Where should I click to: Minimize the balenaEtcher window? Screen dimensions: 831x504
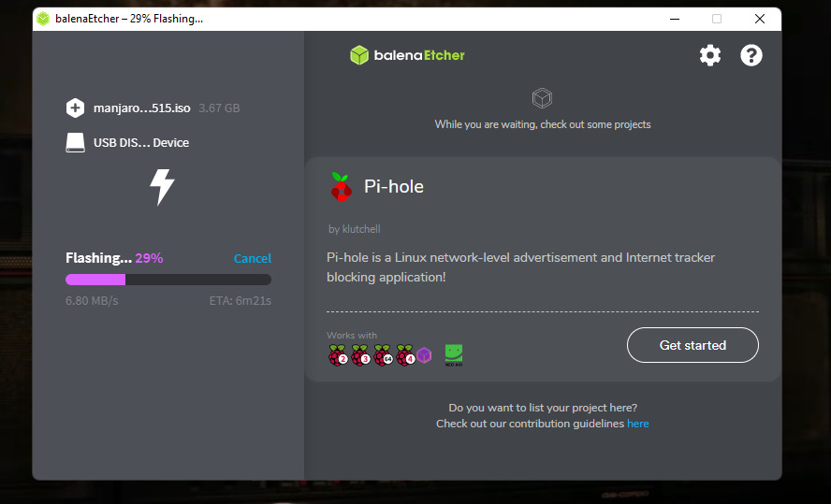(675, 19)
